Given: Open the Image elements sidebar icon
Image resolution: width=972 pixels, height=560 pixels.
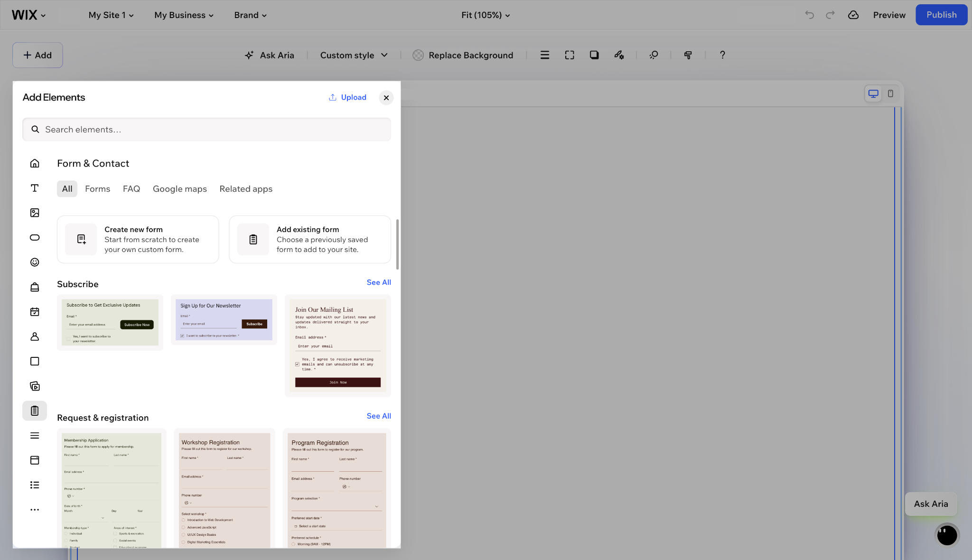Looking at the screenshot, I should pos(35,213).
